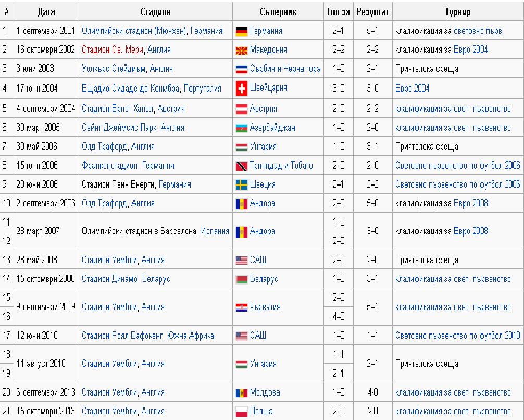Screen dimensions: 524x420
Task: Click the Сърбия и Черна гора link
Action: click(x=285, y=69)
